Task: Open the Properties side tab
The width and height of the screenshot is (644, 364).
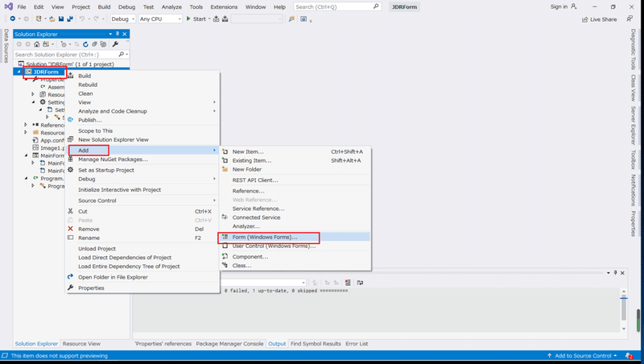Action: tap(634, 224)
